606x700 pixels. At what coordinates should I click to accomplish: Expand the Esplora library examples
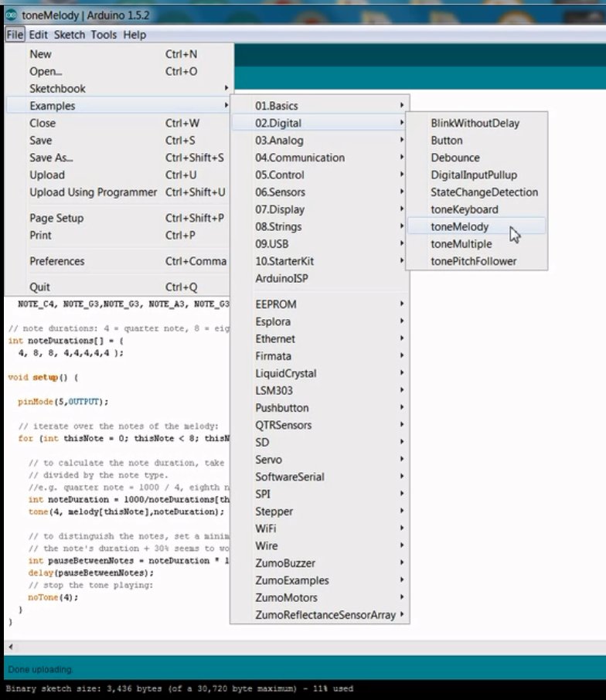click(x=320, y=321)
